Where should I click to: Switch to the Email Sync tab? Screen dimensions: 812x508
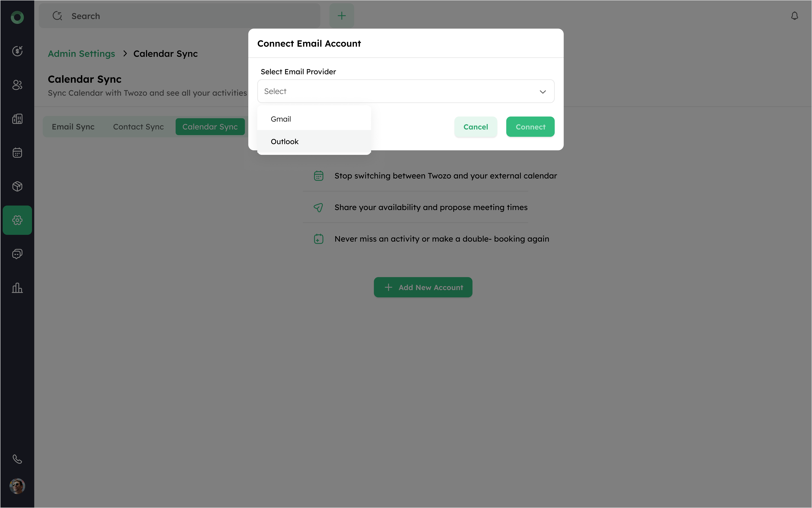pyautogui.click(x=73, y=127)
